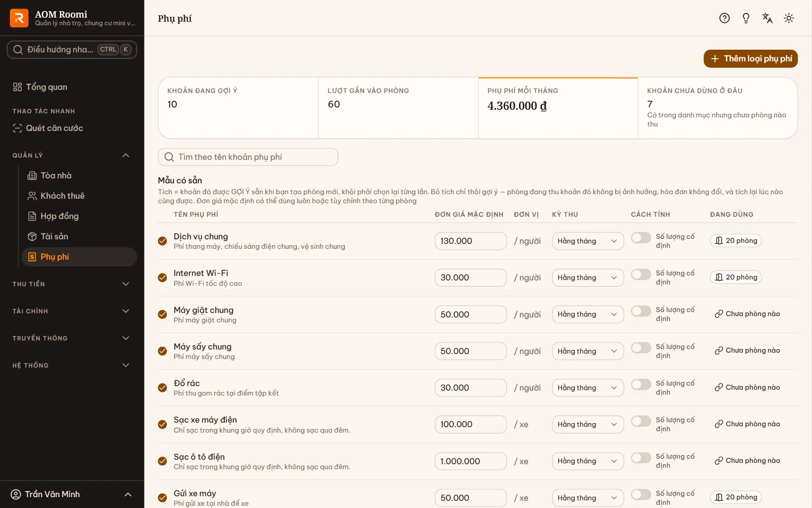Uncheck the Đổ rác suggestion checkmark
Viewport: 812px width, 508px height.
(x=162, y=388)
